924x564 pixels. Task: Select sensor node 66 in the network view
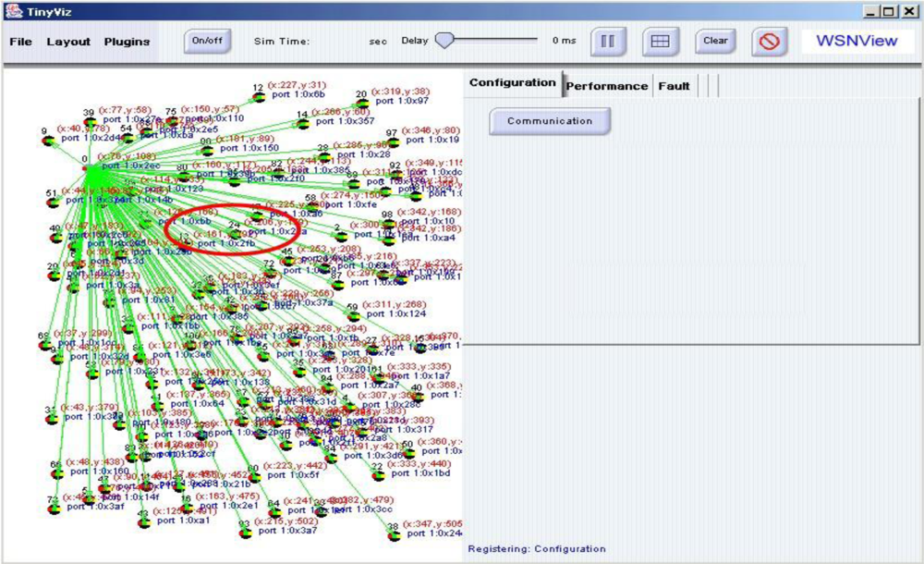pos(57,473)
